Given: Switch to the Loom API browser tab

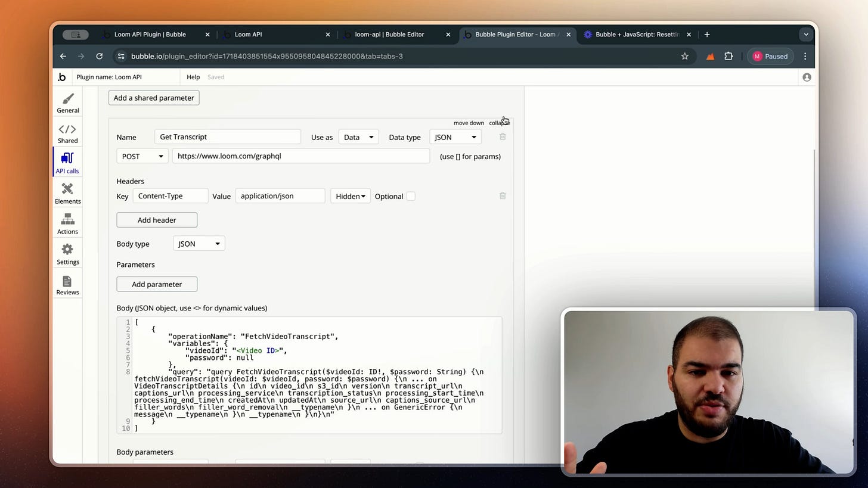Looking at the screenshot, I should pyautogui.click(x=248, y=35).
